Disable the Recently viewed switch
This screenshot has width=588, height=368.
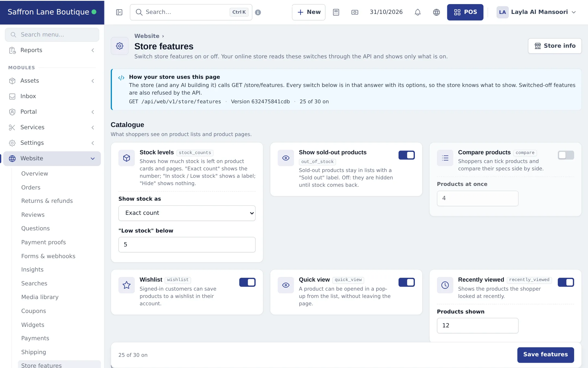[566, 282]
